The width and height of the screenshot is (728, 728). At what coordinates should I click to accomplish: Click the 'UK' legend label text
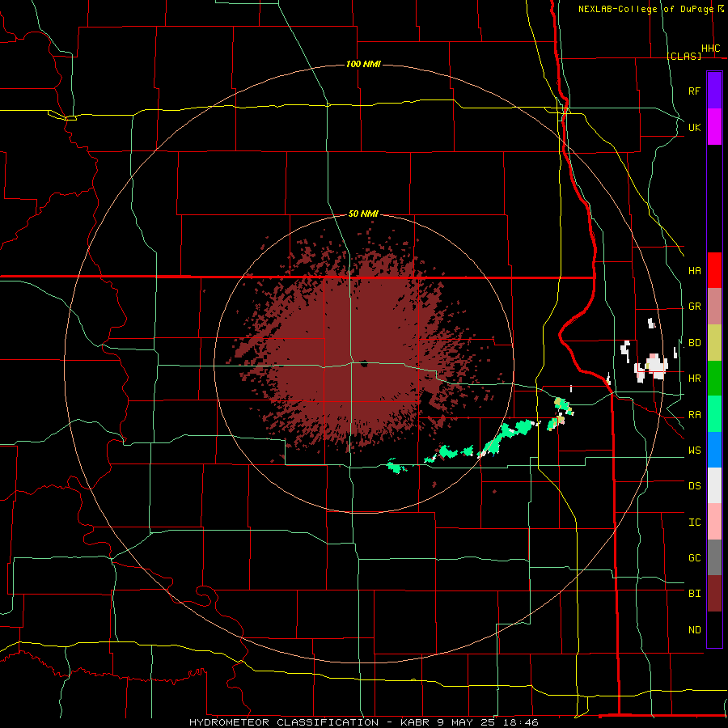(695, 127)
